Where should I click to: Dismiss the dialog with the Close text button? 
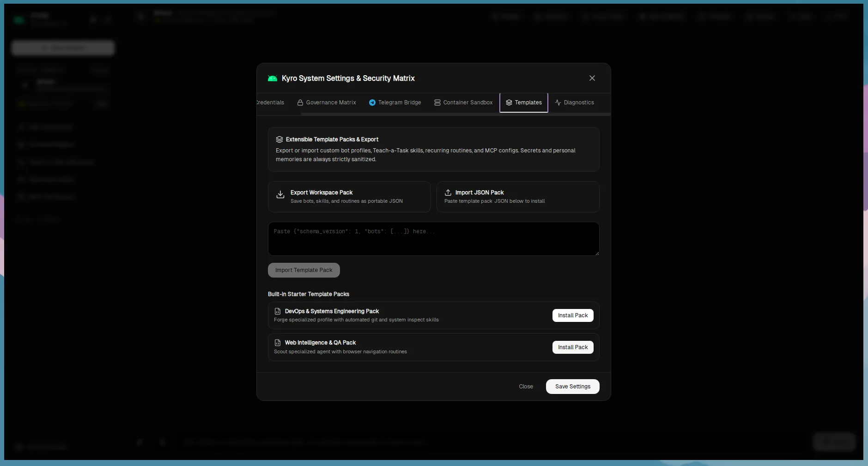tap(526, 387)
